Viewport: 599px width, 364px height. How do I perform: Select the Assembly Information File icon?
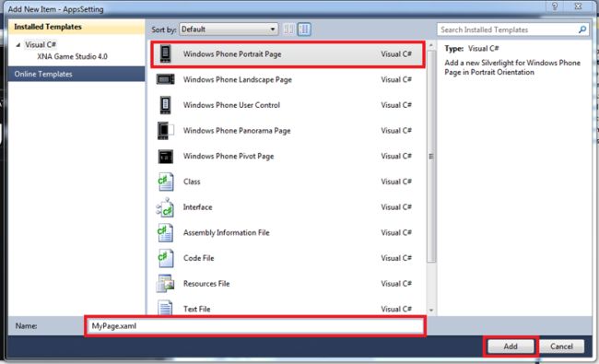(165, 233)
